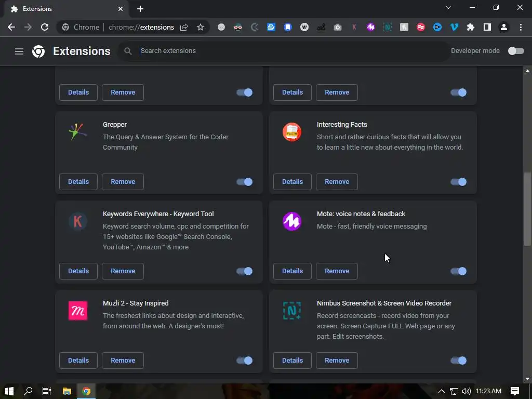The image size is (532, 399).
Task: Click the W circle toolbar extension icon
Action: pos(304,27)
